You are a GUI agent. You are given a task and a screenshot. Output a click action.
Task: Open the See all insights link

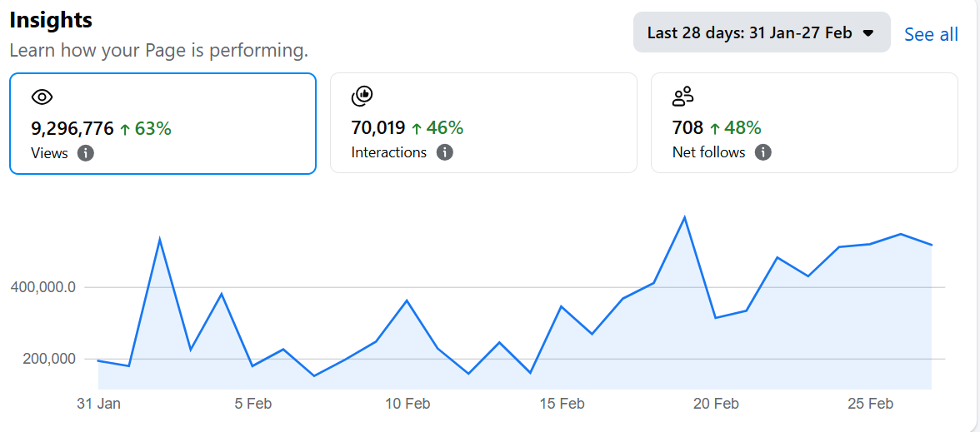coord(931,34)
